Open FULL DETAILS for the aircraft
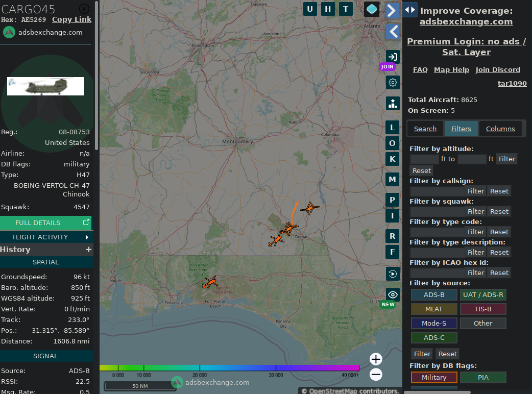This screenshot has width=532, height=394. pyautogui.click(x=46, y=223)
